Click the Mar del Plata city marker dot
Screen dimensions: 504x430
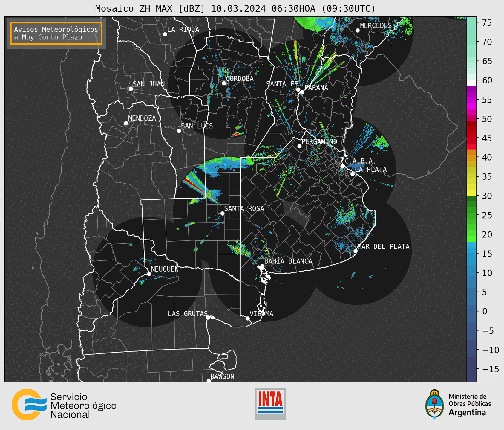coord(356,251)
